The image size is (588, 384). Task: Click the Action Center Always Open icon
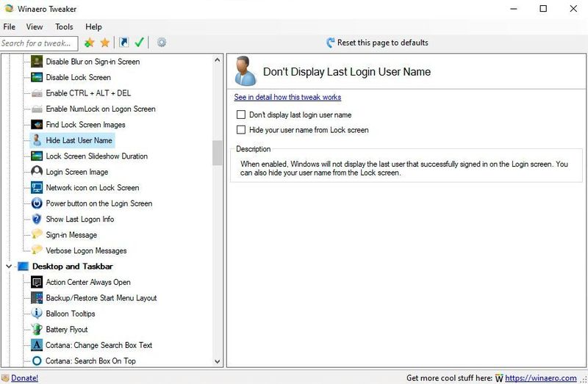click(37, 282)
